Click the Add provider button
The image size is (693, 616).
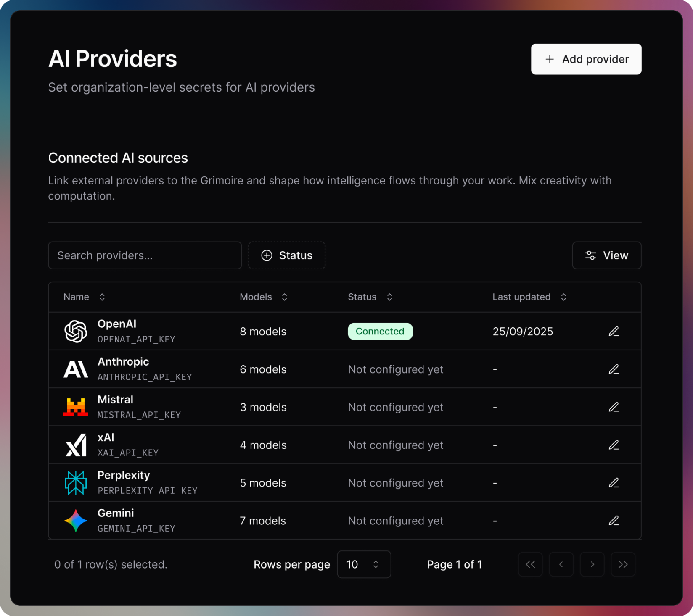point(586,59)
